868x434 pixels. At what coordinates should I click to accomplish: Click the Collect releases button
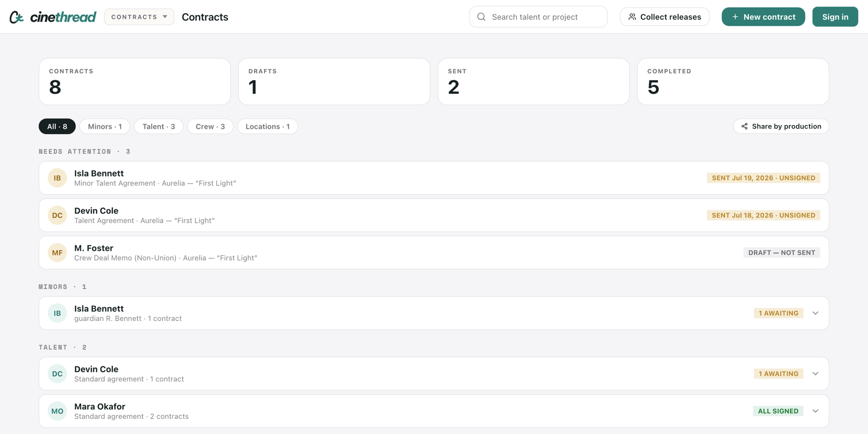coord(665,17)
